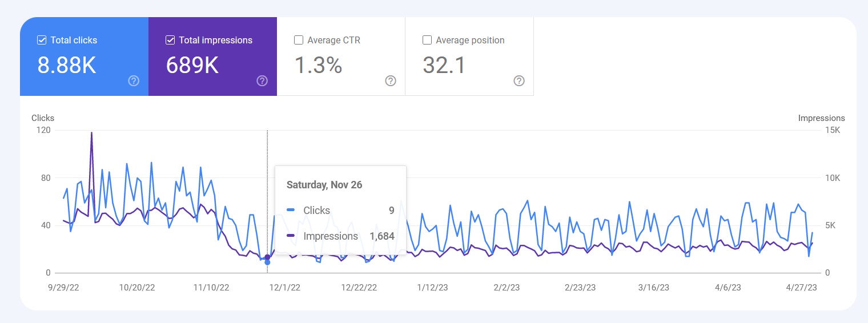Disable the Total impressions checkbox

point(170,41)
